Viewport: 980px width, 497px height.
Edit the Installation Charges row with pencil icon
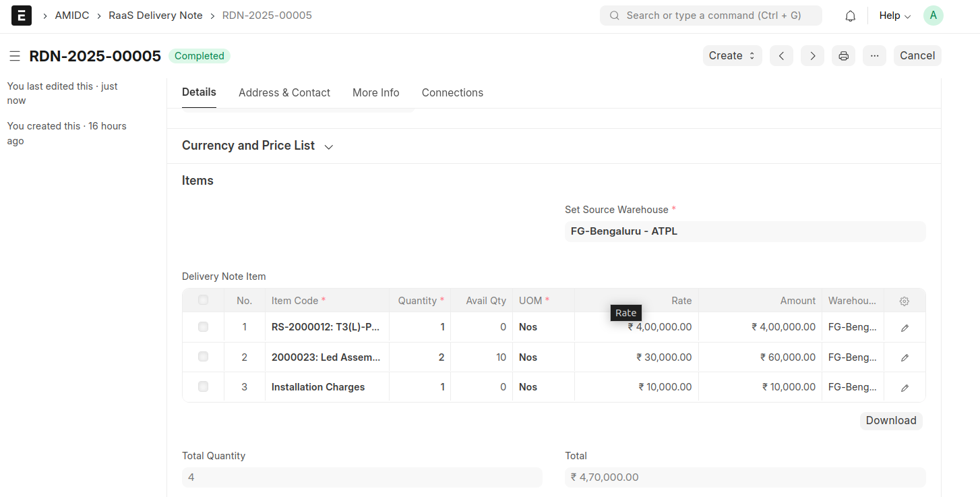pyautogui.click(x=904, y=386)
